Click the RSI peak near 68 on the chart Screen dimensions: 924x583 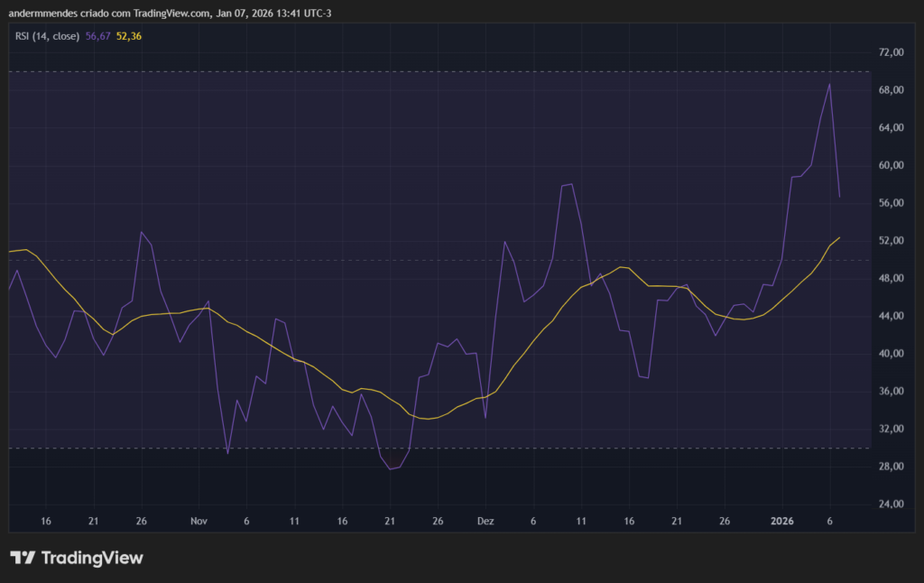[x=829, y=85]
